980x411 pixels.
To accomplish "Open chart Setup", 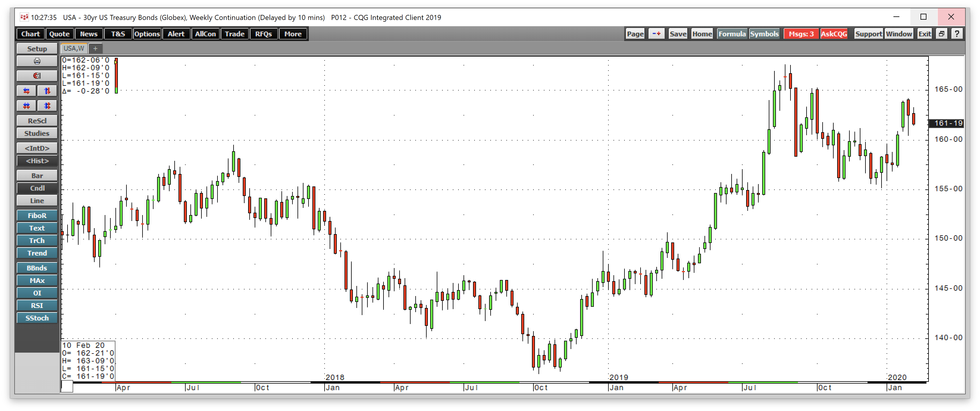I will click(37, 48).
